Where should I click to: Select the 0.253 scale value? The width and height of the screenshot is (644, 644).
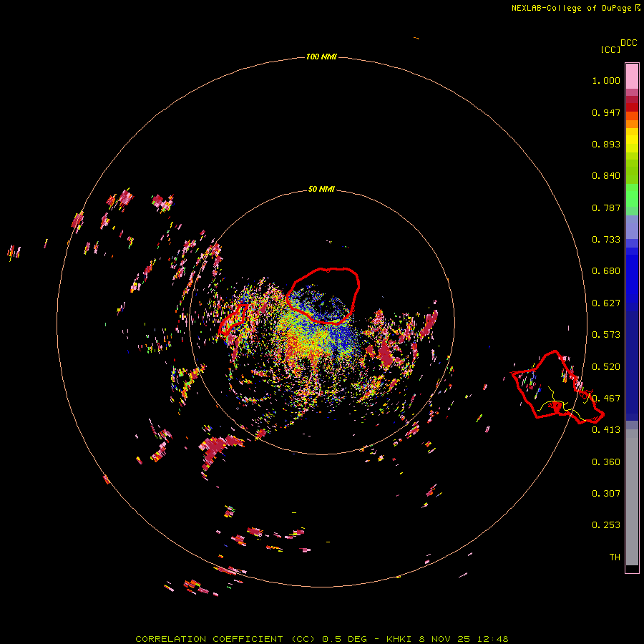[x=606, y=525]
